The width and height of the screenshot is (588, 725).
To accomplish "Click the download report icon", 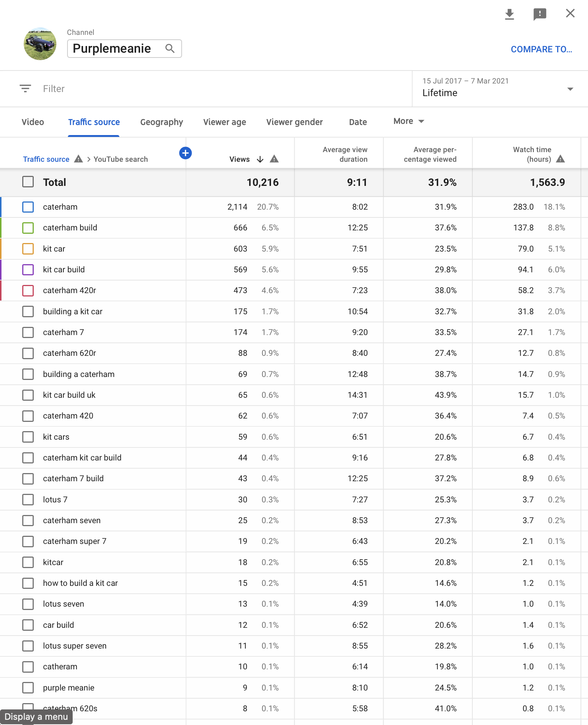I will click(509, 14).
